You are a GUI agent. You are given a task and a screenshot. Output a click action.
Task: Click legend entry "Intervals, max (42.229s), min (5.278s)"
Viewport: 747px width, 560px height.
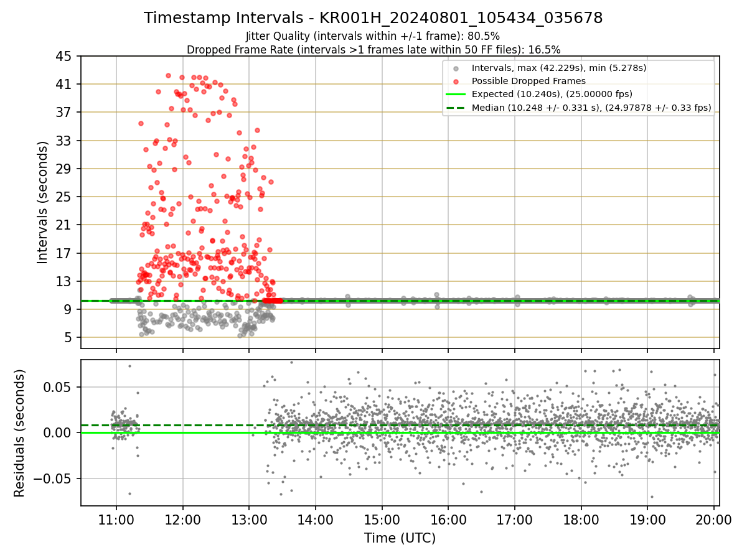[559, 68]
